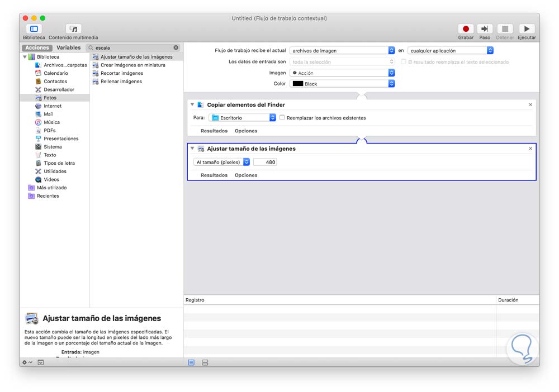Toggle the description panel visibility button

tap(41, 362)
